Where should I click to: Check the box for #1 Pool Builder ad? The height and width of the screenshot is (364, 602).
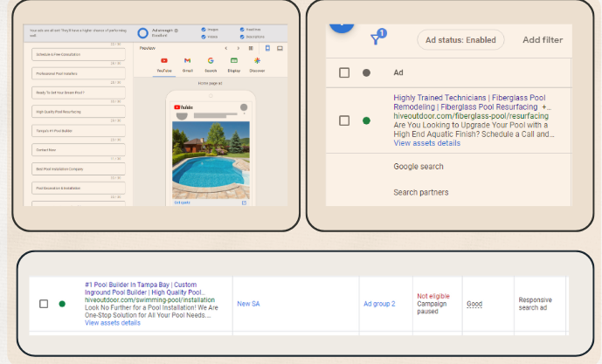(x=44, y=304)
